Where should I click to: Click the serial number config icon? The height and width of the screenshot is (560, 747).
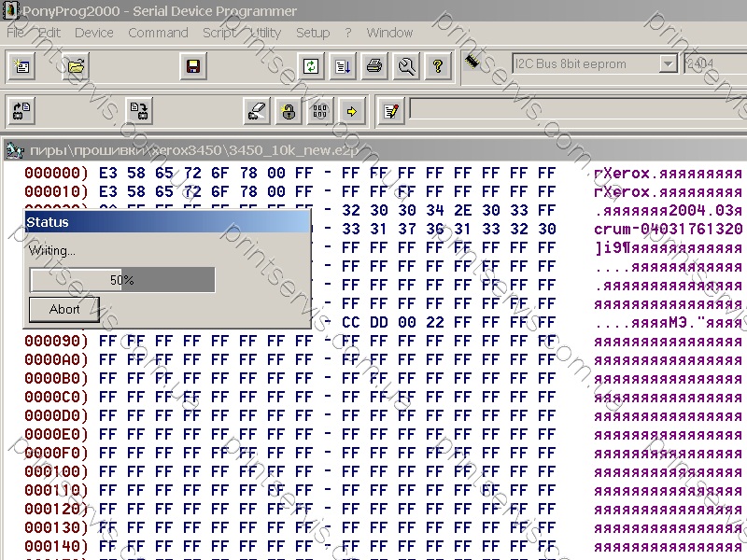(x=320, y=111)
